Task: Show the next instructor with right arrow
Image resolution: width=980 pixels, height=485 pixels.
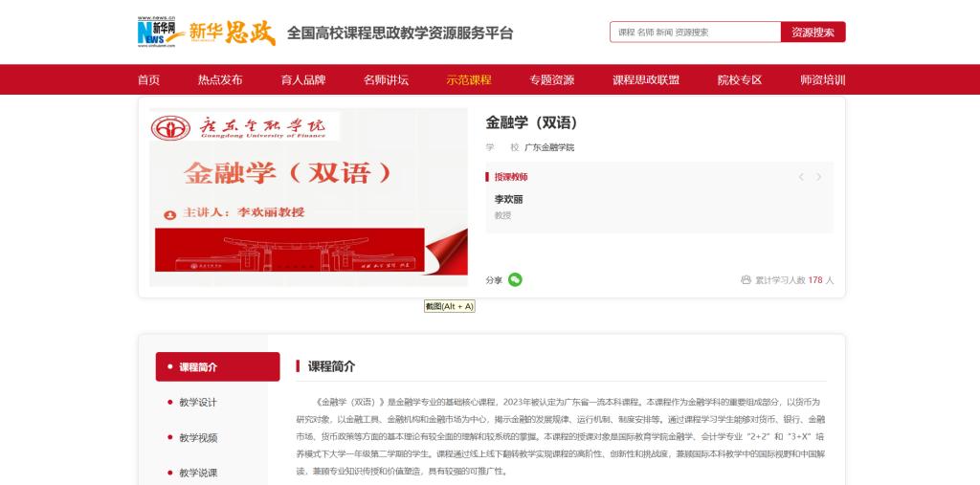Action: pyautogui.click(x=818, y=177)
